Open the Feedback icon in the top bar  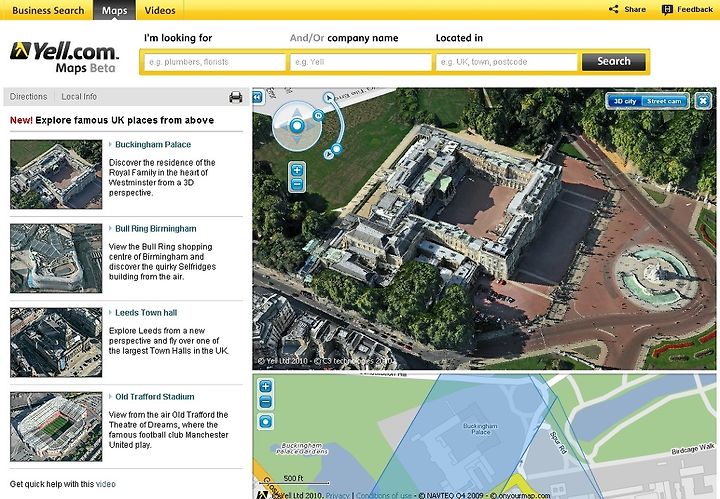[667, 10]
